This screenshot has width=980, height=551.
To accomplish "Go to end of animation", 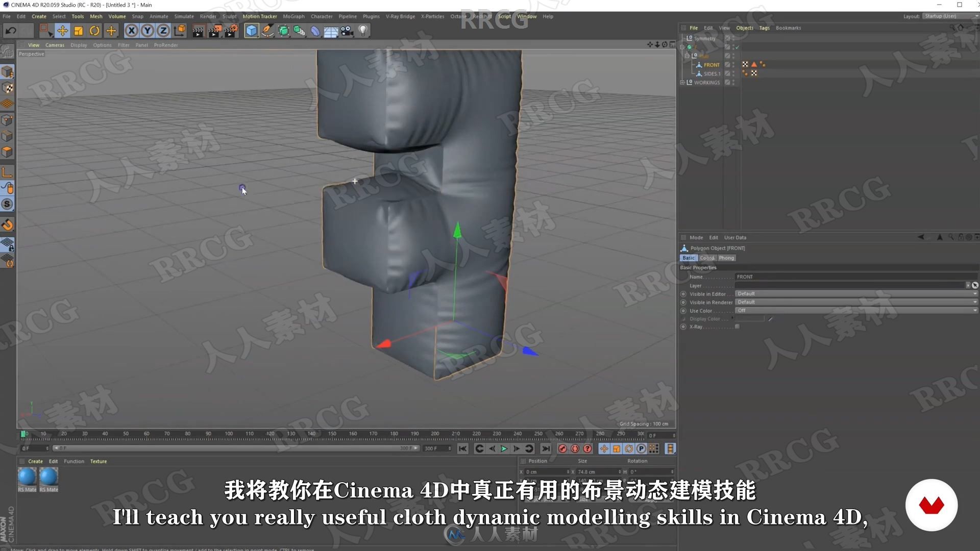I will (x=546, y=448).
